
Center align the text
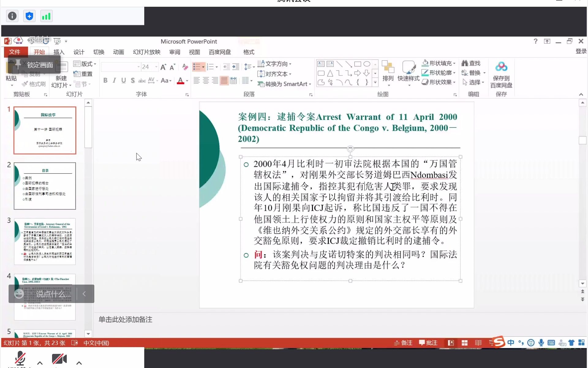206,81
